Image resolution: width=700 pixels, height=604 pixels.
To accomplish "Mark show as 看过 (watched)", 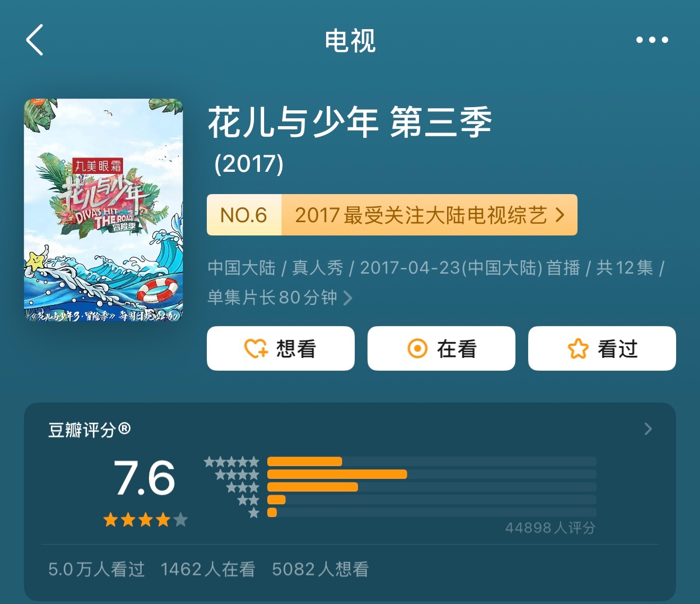I will pyautogui.click(x=602, y=348).
